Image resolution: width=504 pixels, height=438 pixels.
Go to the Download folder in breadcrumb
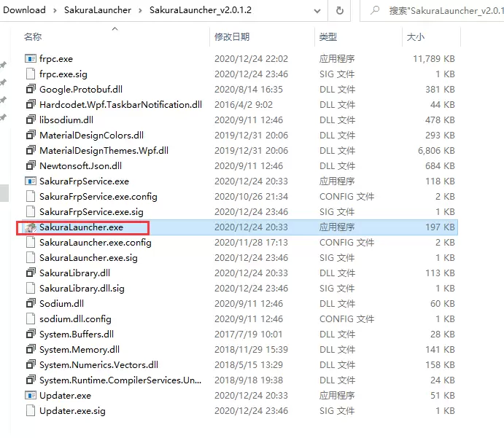coord(24,10)
